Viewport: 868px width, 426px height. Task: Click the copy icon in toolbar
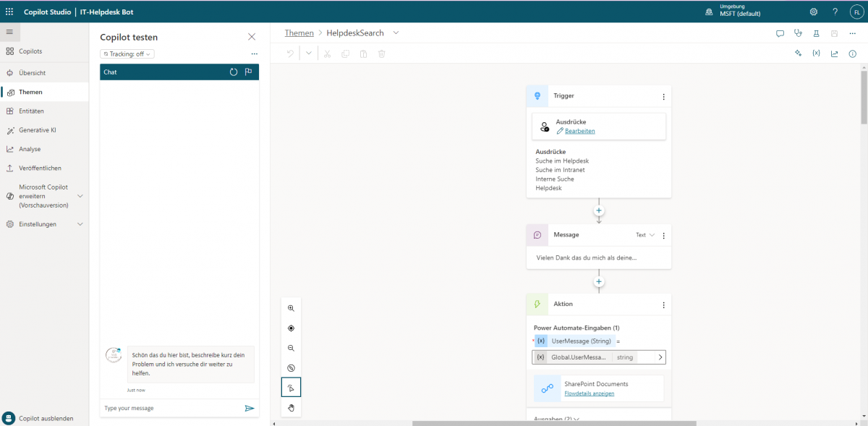pyautogui.click(x=345, y=54)
